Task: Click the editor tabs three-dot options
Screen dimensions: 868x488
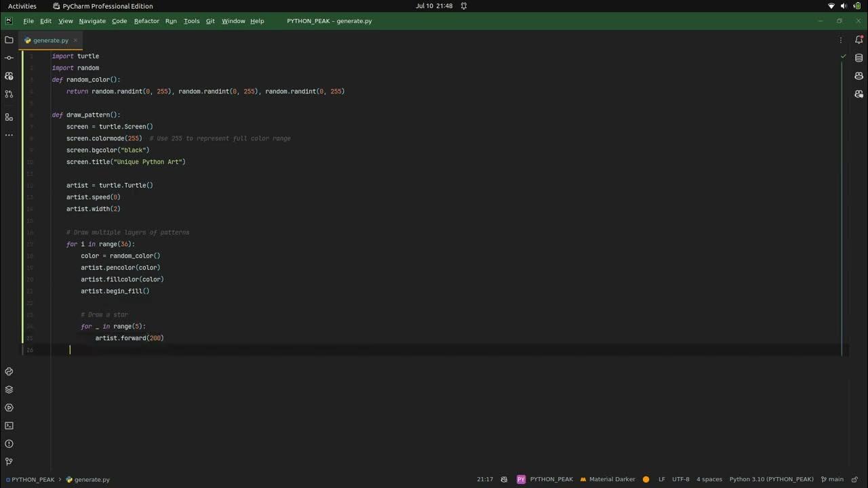Action: [x=842, y=40]
